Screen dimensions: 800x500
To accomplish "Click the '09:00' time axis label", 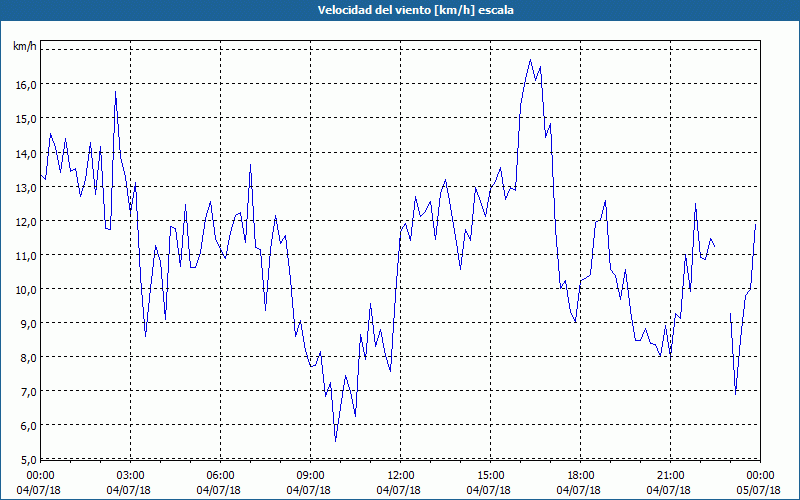I will coord(310,476).
